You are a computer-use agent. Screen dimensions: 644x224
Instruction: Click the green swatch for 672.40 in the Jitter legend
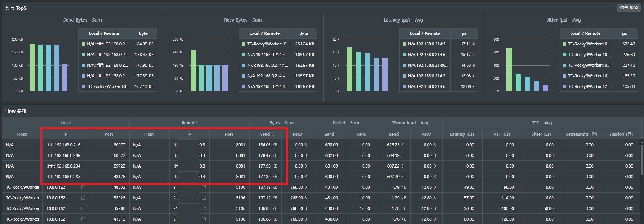(565, 44)
